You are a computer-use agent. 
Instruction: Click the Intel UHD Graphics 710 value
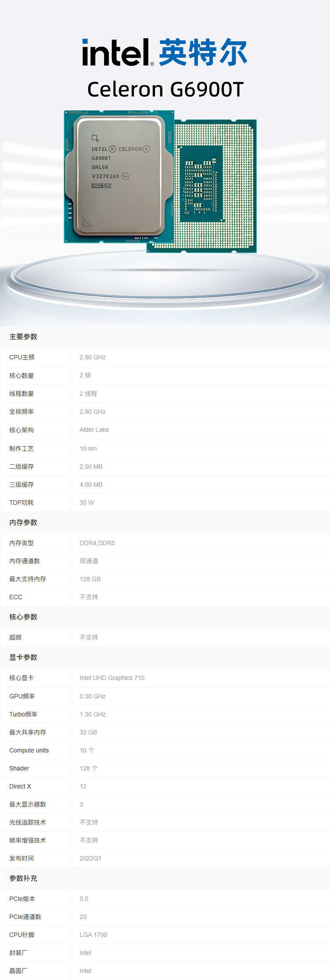coord(112,678)
